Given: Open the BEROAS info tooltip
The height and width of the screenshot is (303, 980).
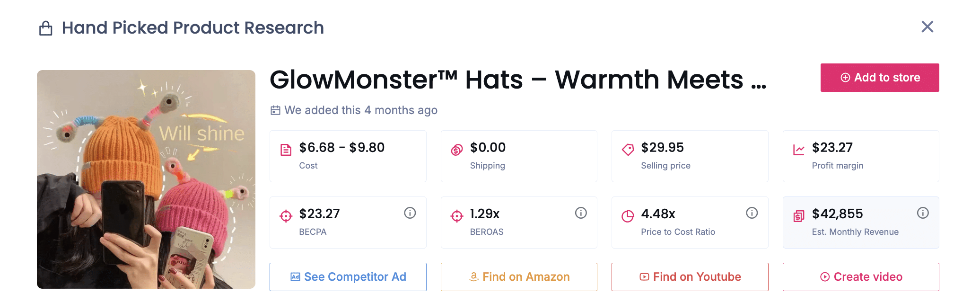Looking at the screenshot, I should (x=581, y=213).
